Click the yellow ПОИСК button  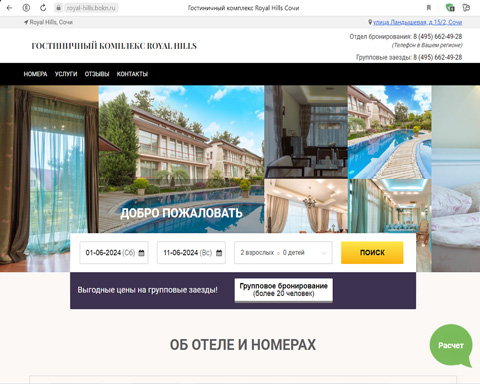[372, 253]
